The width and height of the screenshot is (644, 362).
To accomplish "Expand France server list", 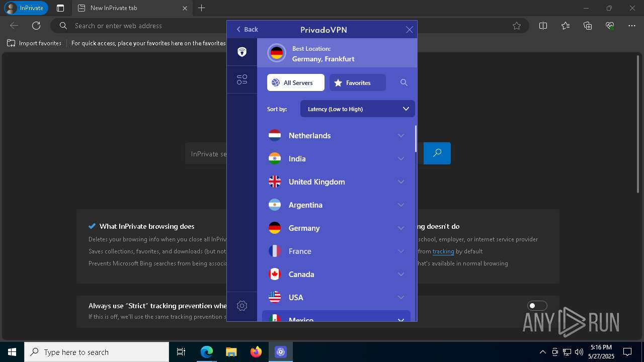I will (401, 251).
